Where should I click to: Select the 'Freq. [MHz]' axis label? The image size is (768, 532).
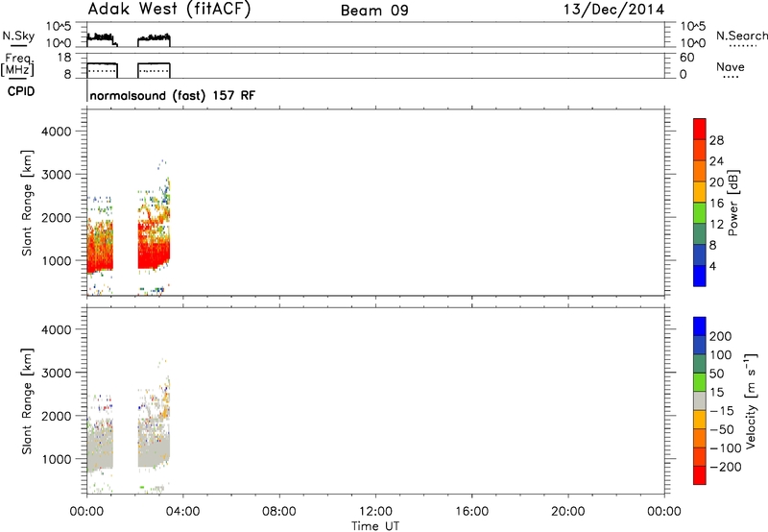[x=17, y=64]
